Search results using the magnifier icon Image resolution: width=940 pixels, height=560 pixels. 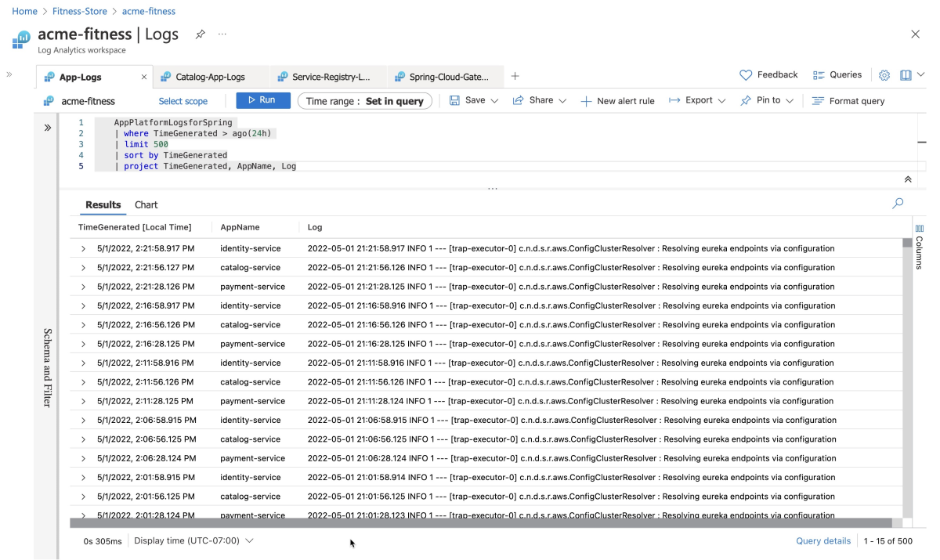coord(898,203)
